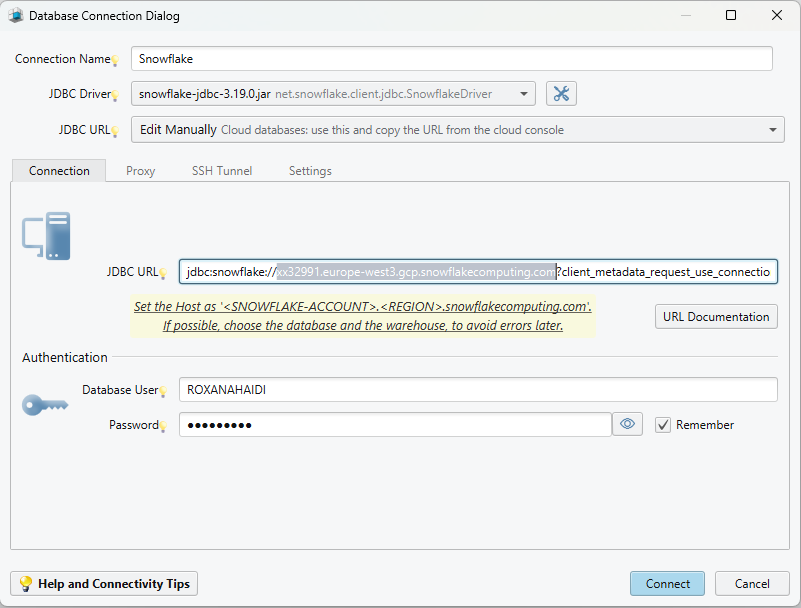Click the wrench driver settings icon

561,94
